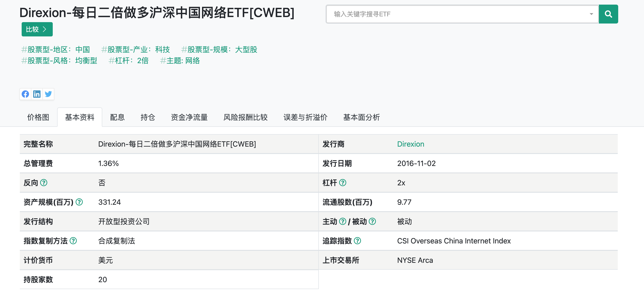Expand the ETF search dropdown arrow
The image size is (644, 296).
(x=591, y=14)
